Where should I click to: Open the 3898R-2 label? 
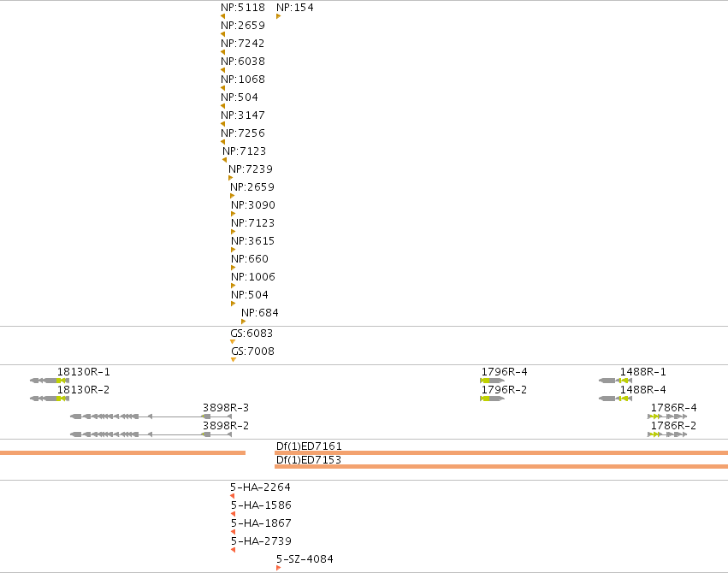click(x=226, y=425)
